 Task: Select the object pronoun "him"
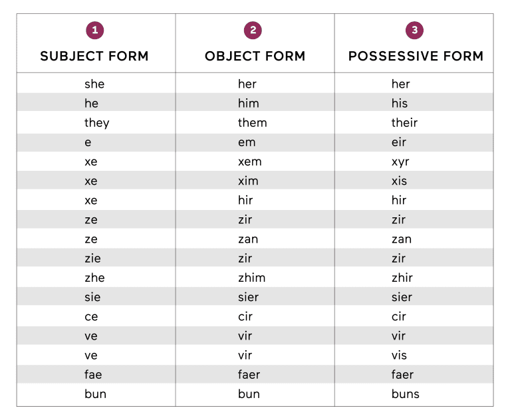click(249, 103)
